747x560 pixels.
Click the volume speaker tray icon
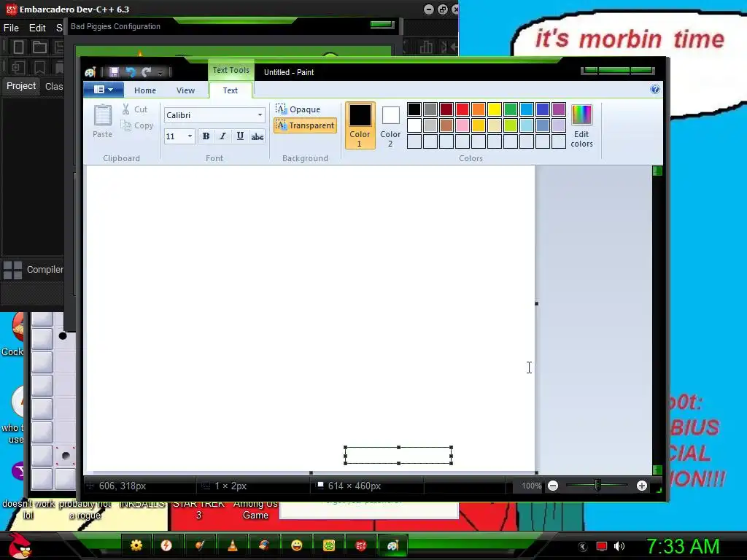click(x=619, y=546)
